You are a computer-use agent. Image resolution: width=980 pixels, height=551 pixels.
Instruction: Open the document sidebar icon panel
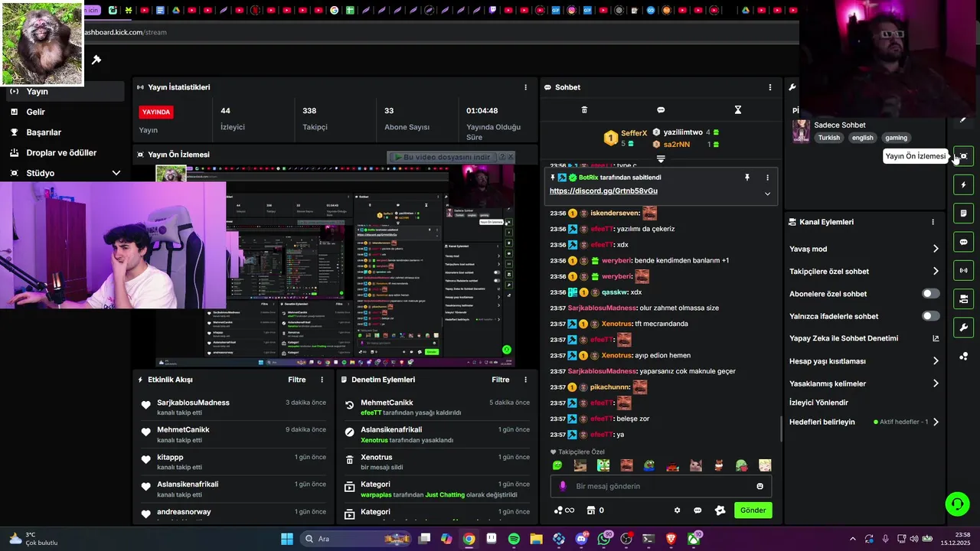point(963,214)
